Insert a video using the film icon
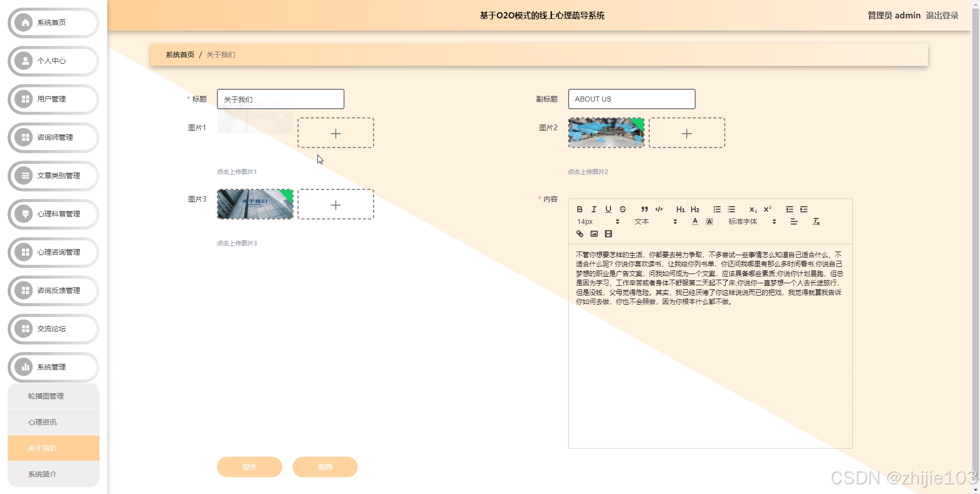 click(x=608, y=234)
